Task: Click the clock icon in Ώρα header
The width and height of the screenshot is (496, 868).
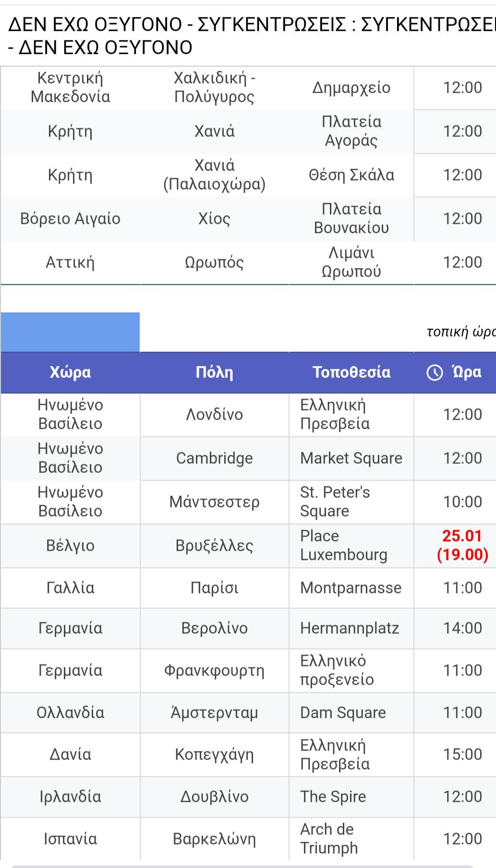Action: coord(435,373)
